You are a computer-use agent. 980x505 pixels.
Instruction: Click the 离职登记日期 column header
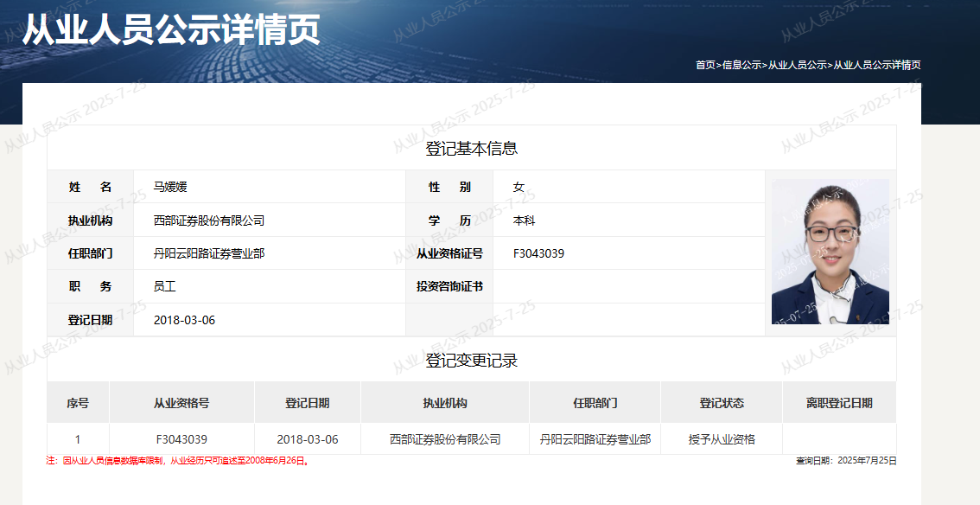(x=839, y=403)
